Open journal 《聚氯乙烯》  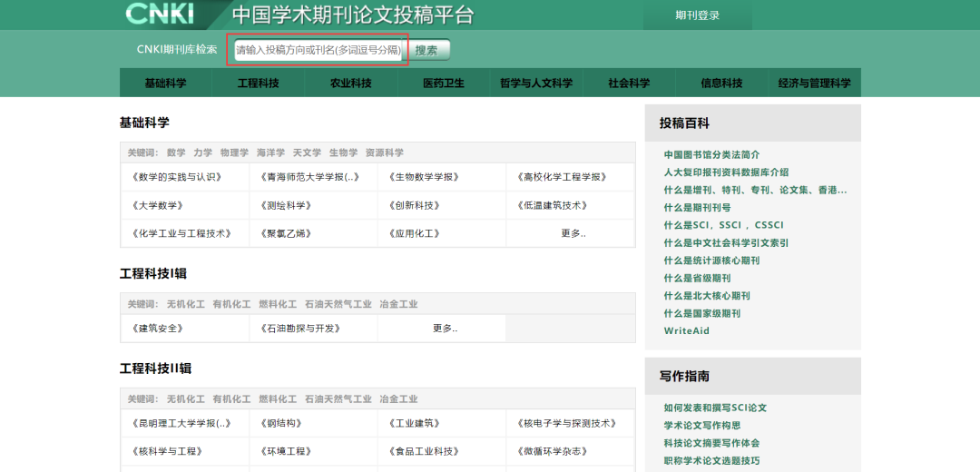coord(285,233)
